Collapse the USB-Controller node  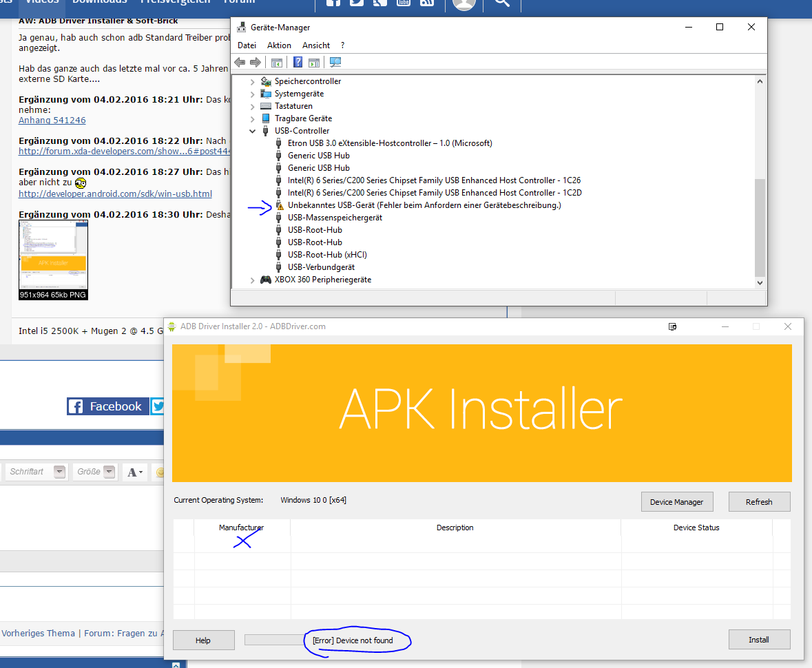(x=252, y=131)
